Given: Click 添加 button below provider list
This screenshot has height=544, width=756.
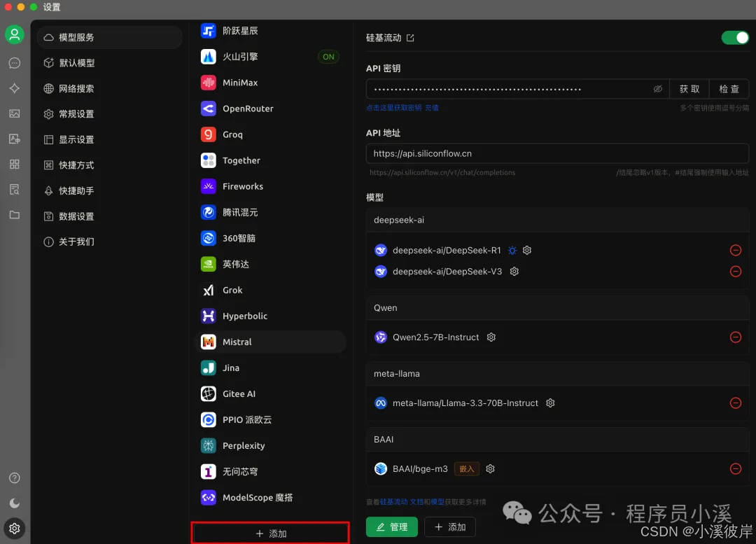Looking at the screenshot, I should [270, 533].
